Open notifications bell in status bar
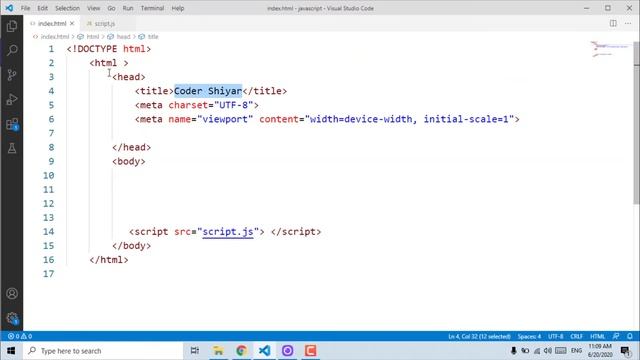 point(630,336)
